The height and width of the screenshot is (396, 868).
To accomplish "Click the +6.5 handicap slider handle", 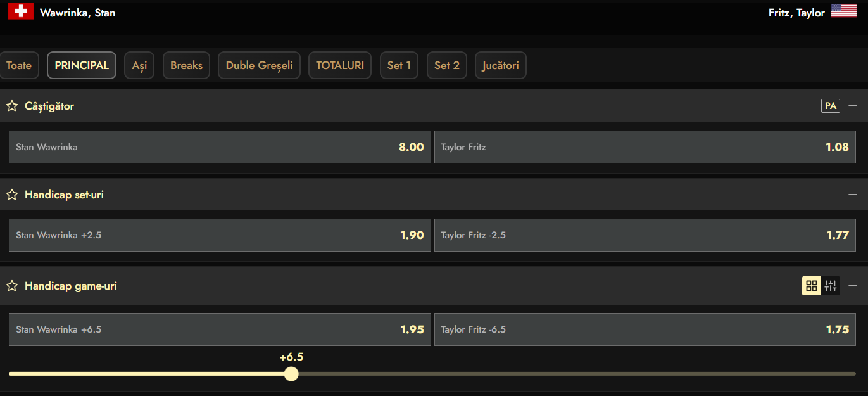I will [291, 374].
